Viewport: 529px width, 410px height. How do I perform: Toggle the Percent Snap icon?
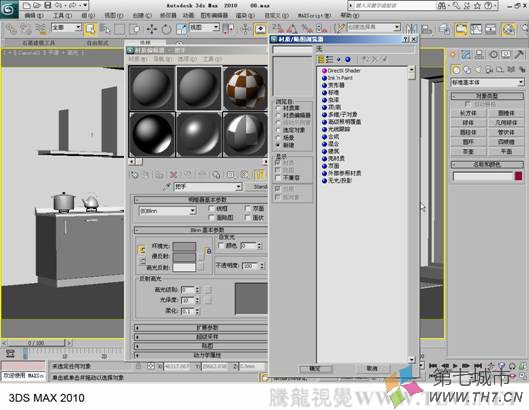pyautogui.click(x=306, y=29)
